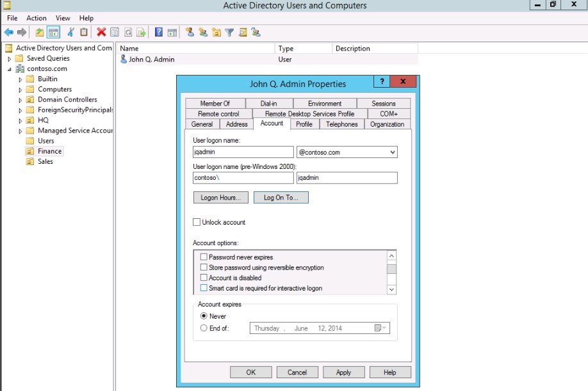588x391 pixels.
Task: Switch to the Member Of tab
Action: [215, 103]
